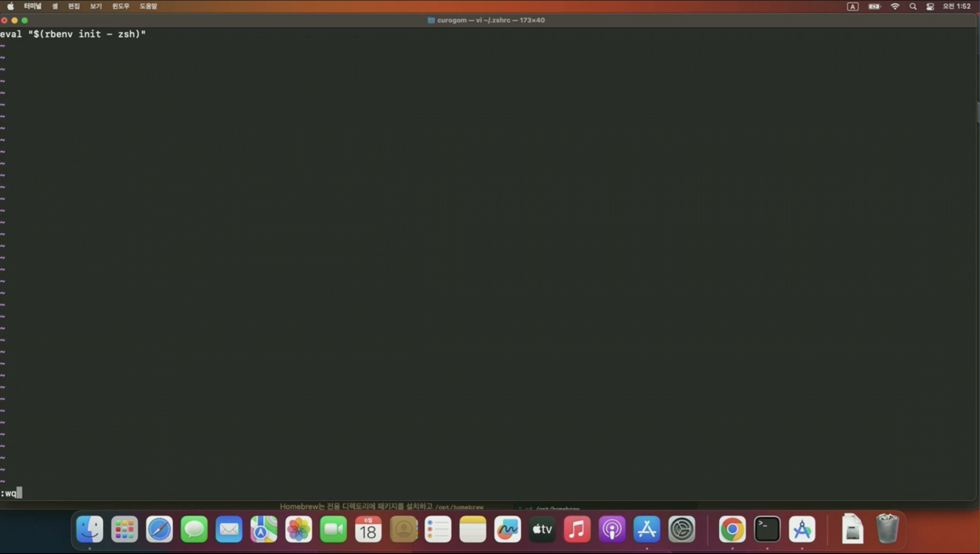Open the 터미널 menu in menu bar
Viewport: 980px width, 554px height.
coord(33,6)
